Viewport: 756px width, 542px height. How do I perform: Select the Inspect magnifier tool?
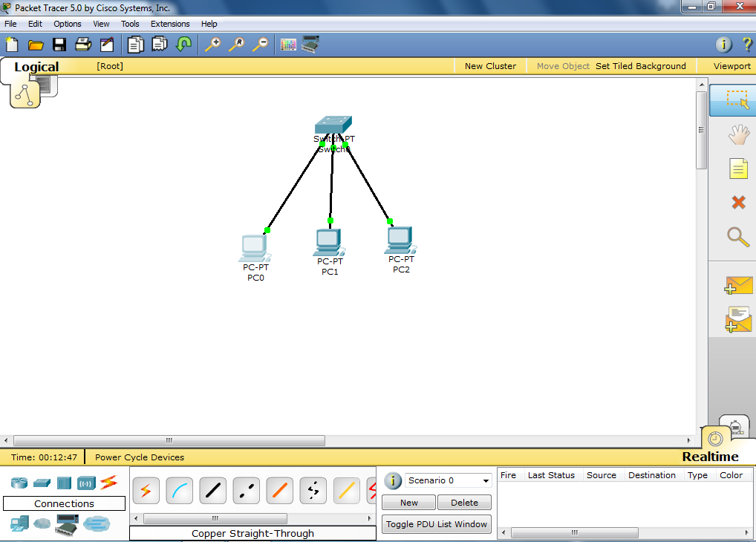coord(738,237)
